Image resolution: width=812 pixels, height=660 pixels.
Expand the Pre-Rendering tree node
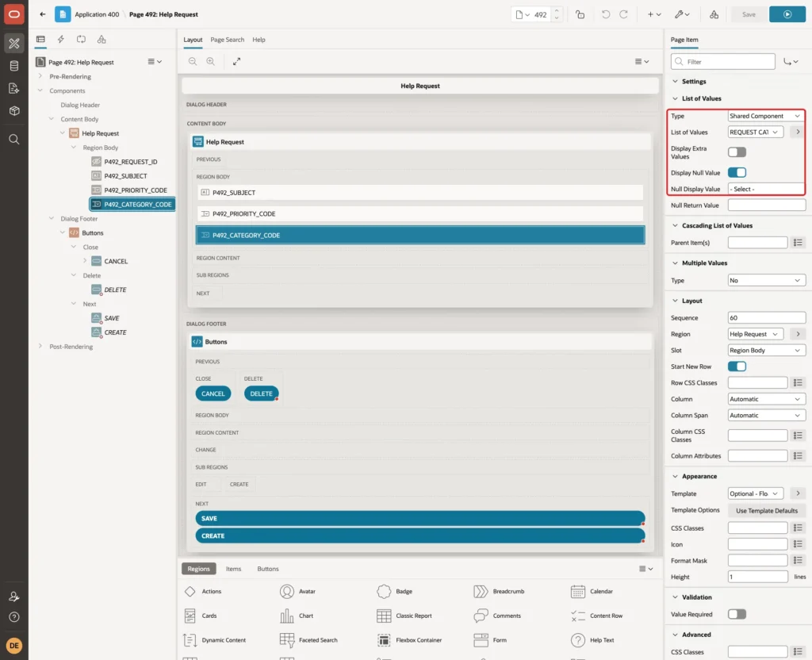tap(40, 76)
